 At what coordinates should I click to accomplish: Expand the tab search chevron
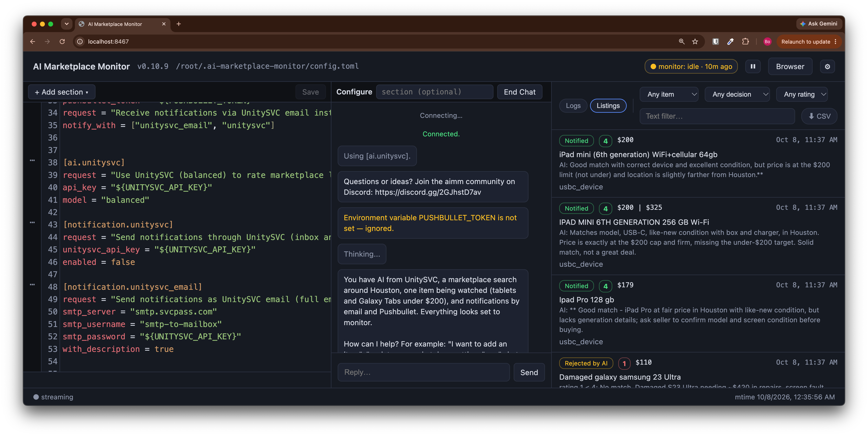66,24
